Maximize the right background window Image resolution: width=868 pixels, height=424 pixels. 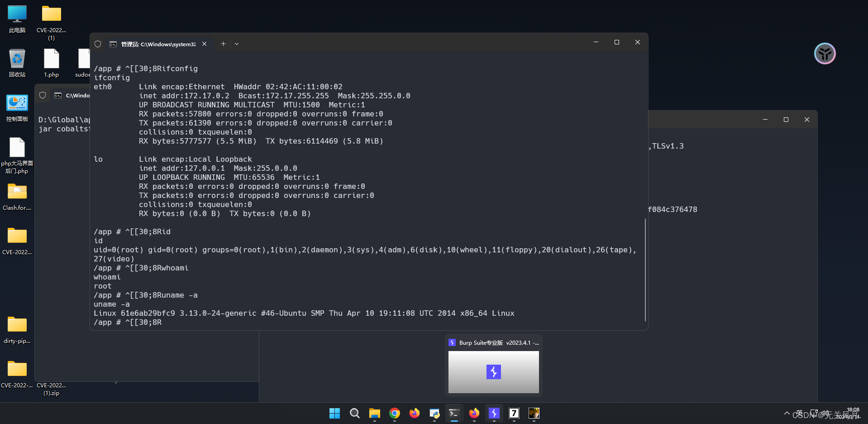pyautogui.click(x=786, y=120)
